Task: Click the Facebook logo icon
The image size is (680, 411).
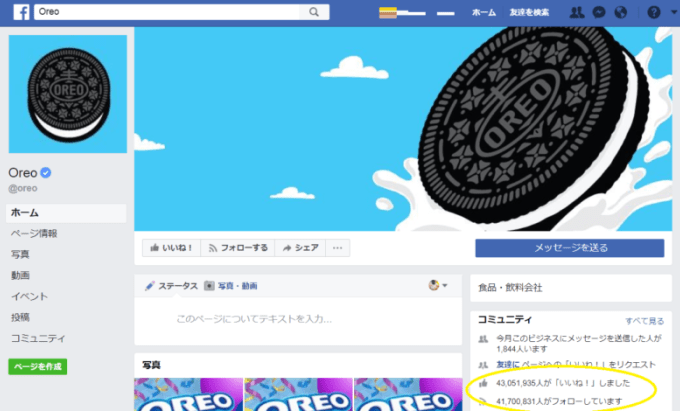Action: tap(21, 12)
